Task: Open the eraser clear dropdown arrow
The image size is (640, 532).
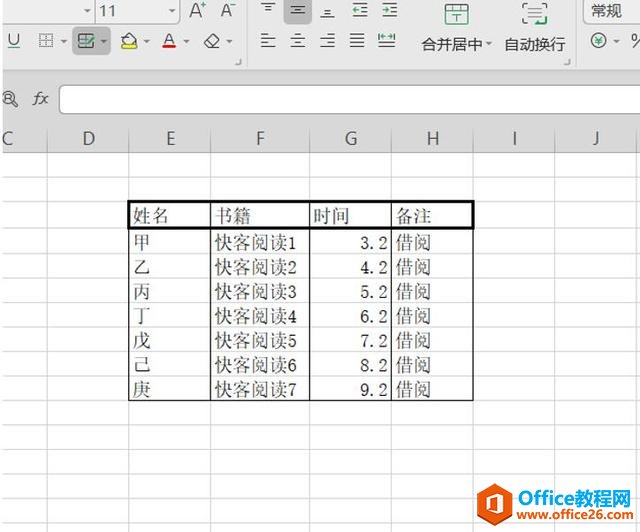Action: (x=229, y=41)
